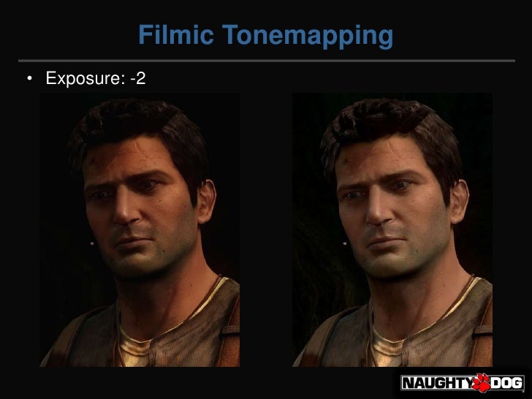This screenshot has height=399, width=532.
Task: Click the red paw print in Naughty Dog logo
Action: tap(481, 382)
